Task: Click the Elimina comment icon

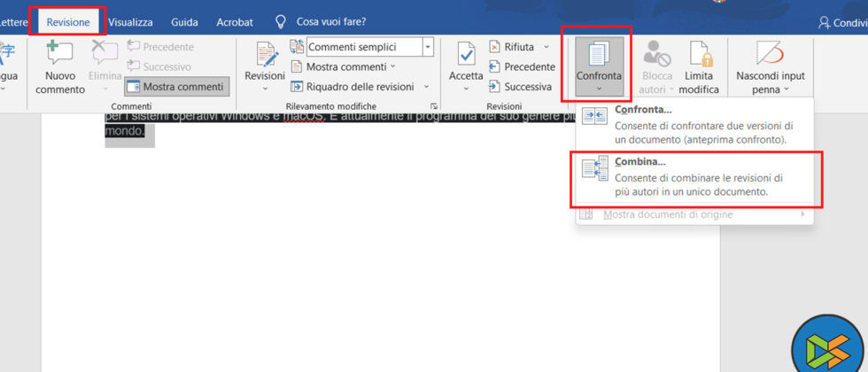Action: tap(105, 52)
